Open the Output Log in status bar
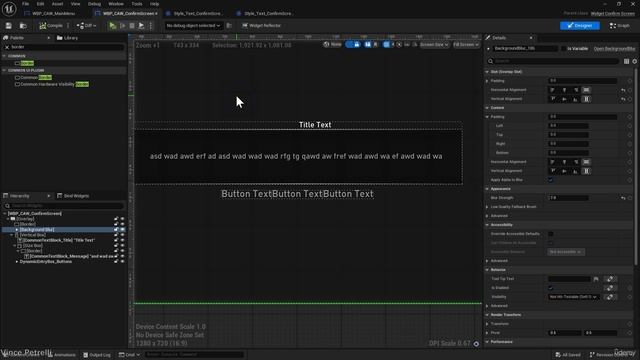640x360 pixels. pos(97,355)
